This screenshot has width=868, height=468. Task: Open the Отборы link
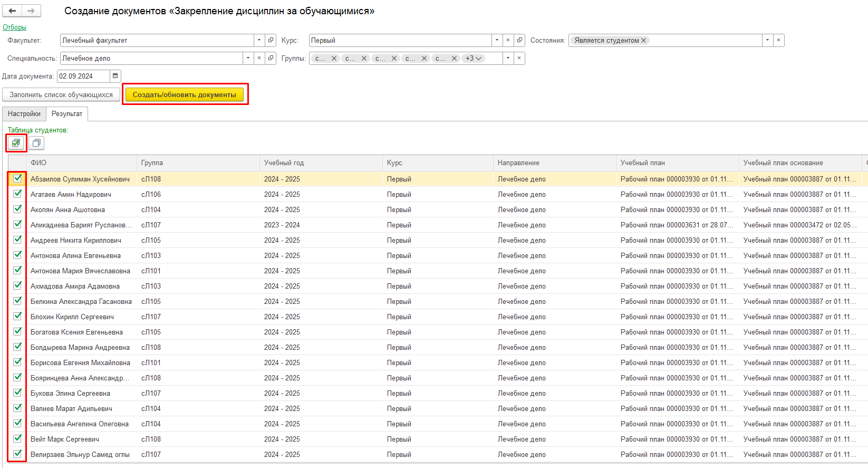click(14, 27)
